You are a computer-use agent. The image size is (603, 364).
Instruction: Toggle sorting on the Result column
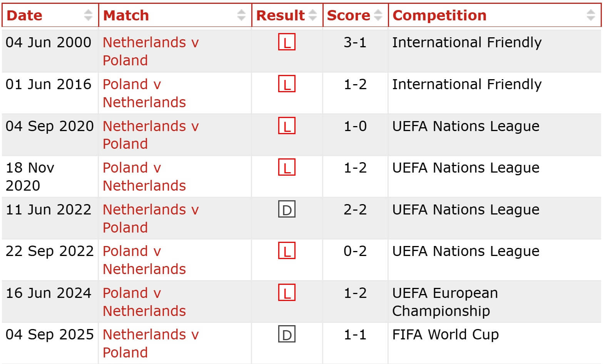point(312,15)
